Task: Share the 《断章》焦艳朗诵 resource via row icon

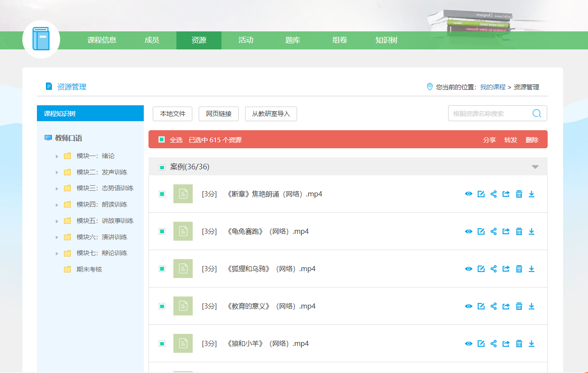Action: point(494,194)
